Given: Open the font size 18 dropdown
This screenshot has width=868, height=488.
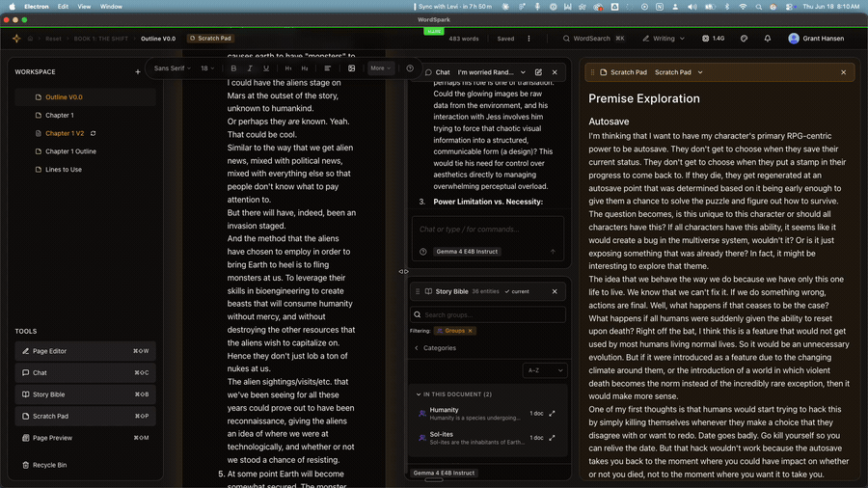Looking at the screenshot, I should click(207, 68).
